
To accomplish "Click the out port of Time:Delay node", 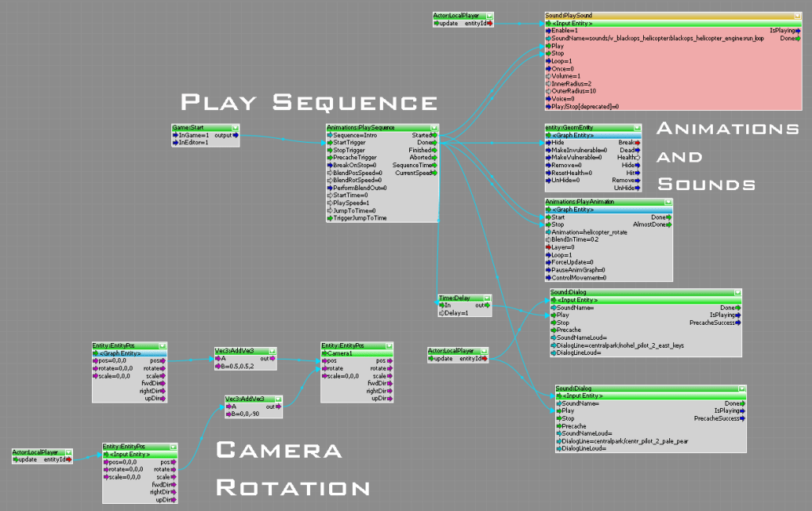I will click(x=488, y=305).
